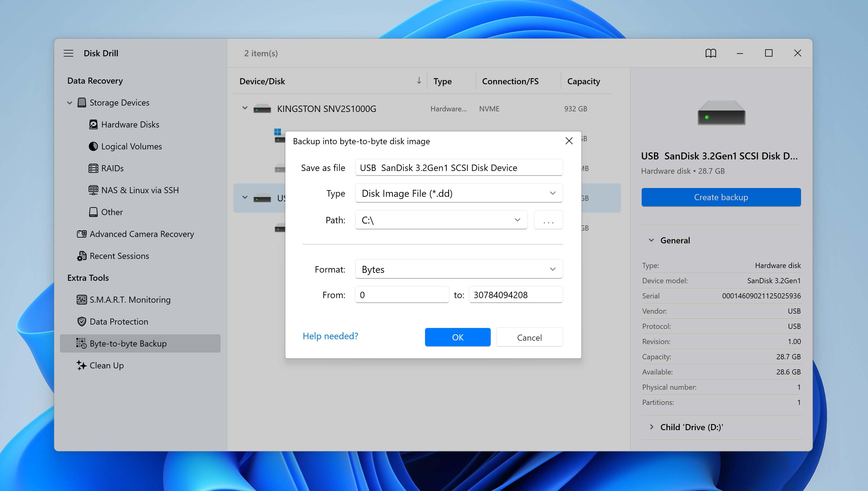The height and width of the screenshot is (491, 868).
Task: Select the Advanced Camera Recovery icon
Action: (x=81, y=234)
